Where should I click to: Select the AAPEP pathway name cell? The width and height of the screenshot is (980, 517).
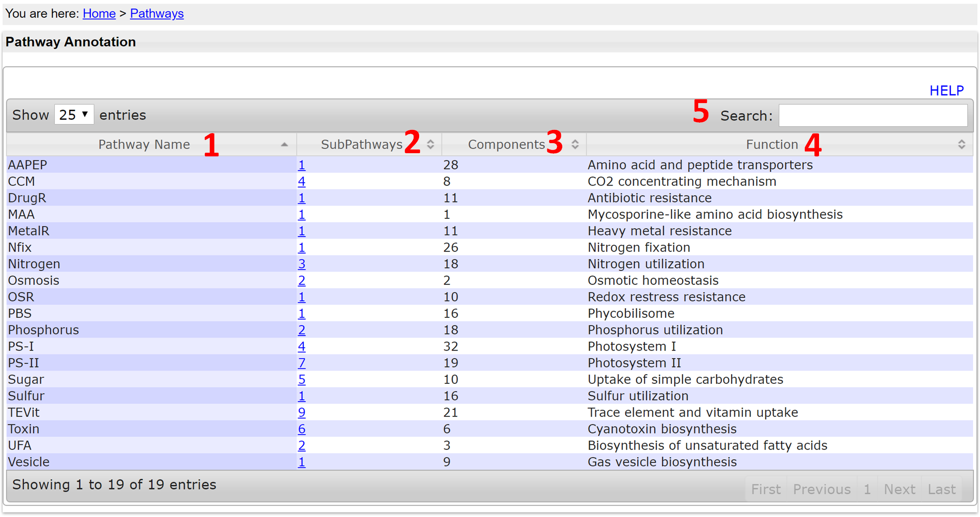[151, 165]
